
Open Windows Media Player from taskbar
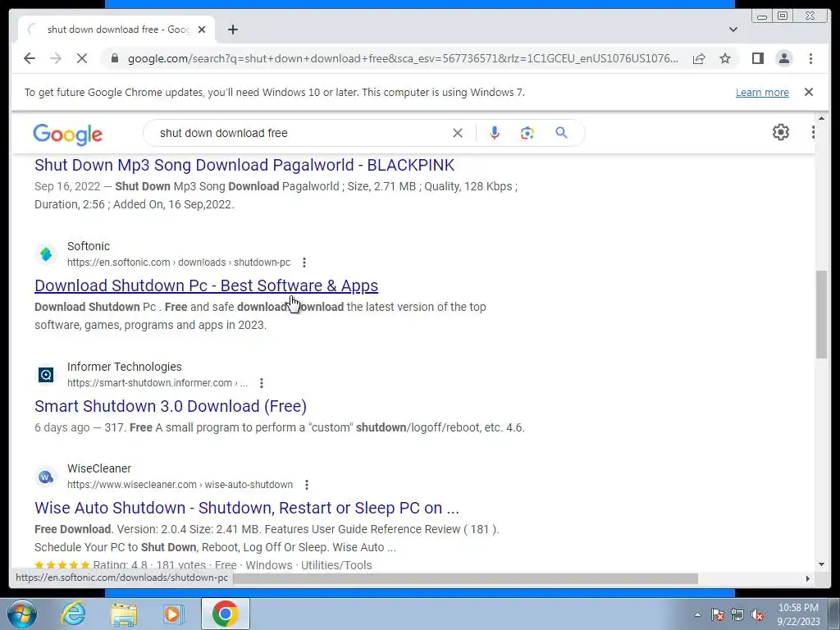174,614
